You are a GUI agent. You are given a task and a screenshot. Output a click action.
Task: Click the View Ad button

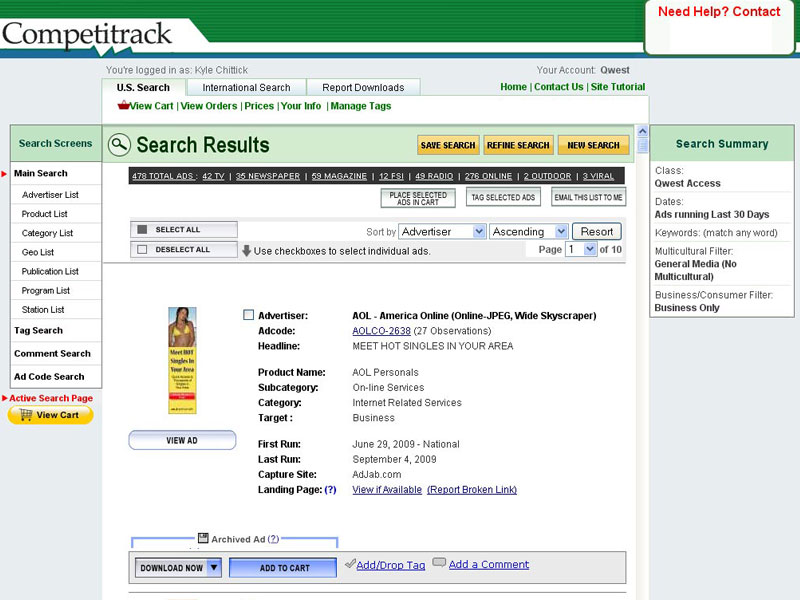[182, 440]
